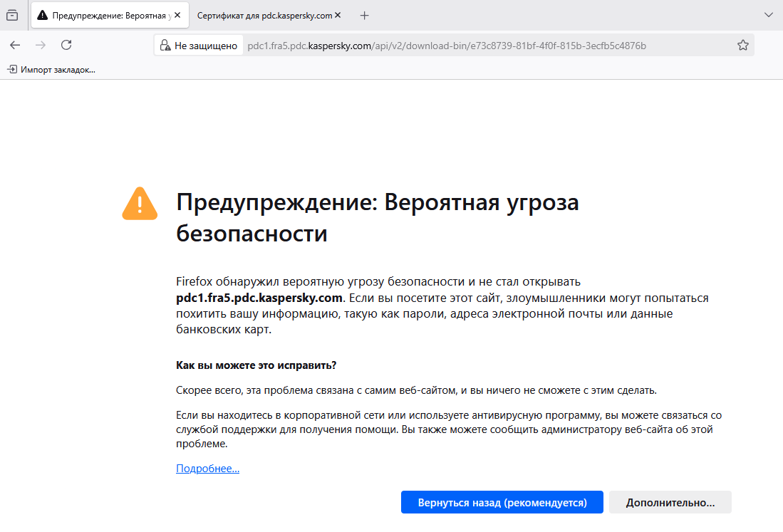Click the crossed lock 'Не защищено' indicator

pos(198,46)
